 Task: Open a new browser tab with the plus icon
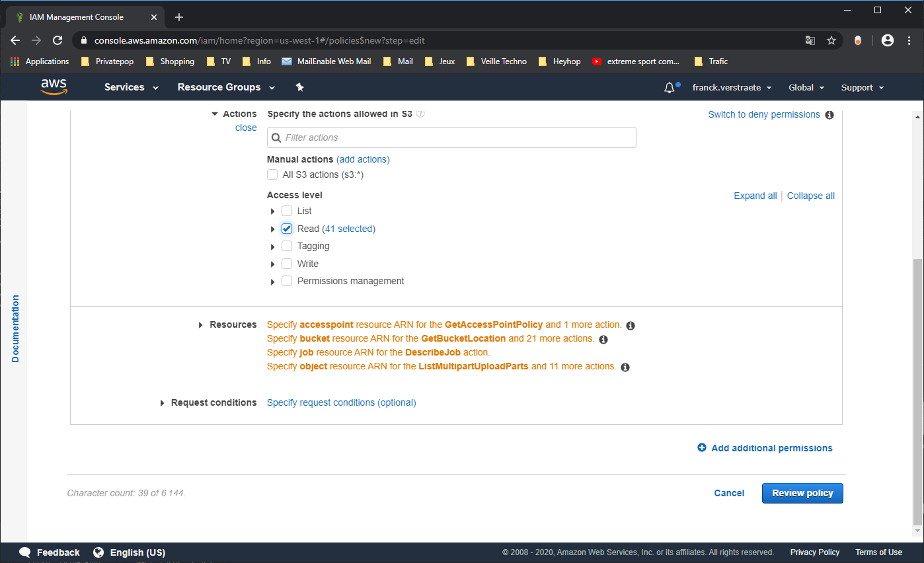pos(179,17)
